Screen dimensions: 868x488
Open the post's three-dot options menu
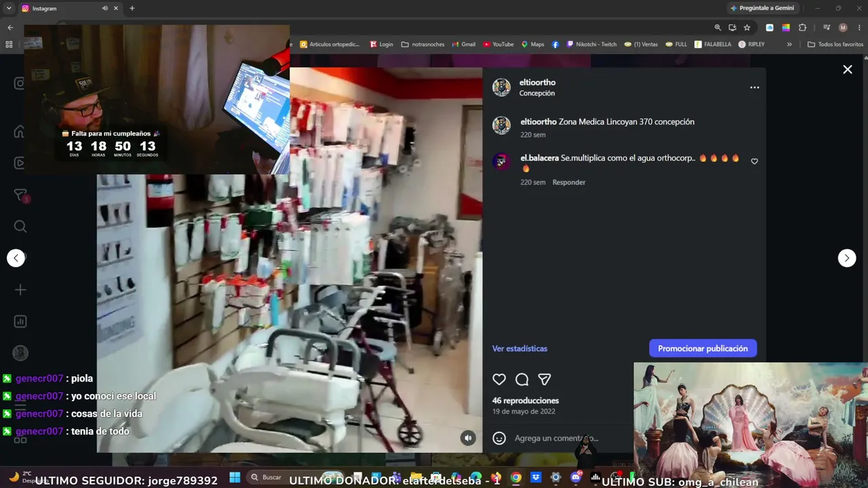click(x=754, y=87)
